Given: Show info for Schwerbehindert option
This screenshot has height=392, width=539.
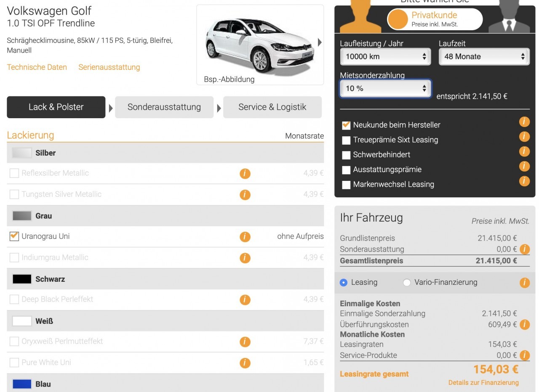Looking at the screenshot, I should tap(524, 151).
